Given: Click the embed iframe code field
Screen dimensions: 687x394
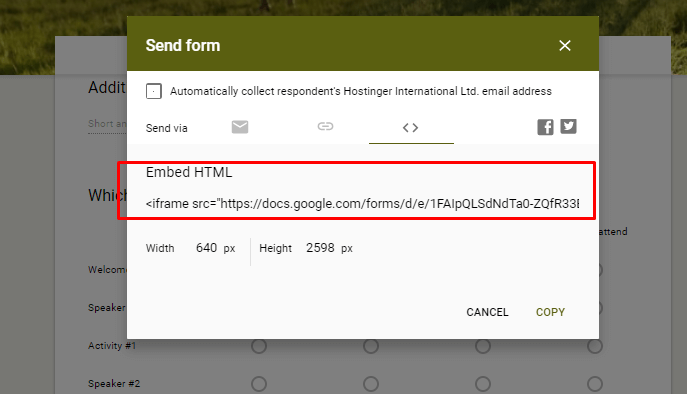Looking at the screenshot, I should tap(362, 203).
